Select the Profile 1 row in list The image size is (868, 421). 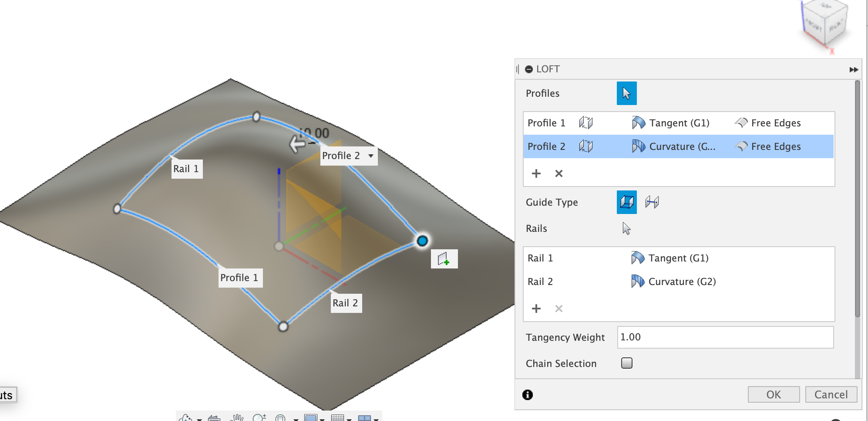pyautogui.click(x=679, y=123)
